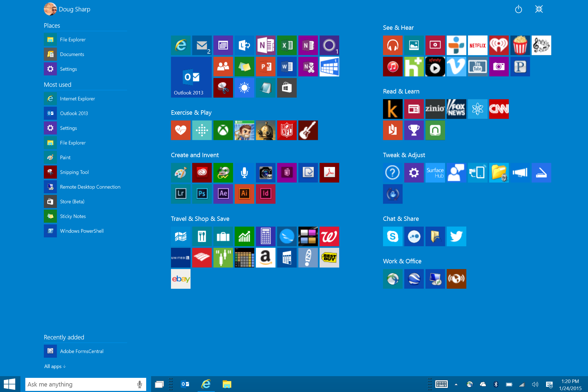This screenshot has width=588, height=392.
Task: Open the After Effects tile
Action: (x=223, y=194)
